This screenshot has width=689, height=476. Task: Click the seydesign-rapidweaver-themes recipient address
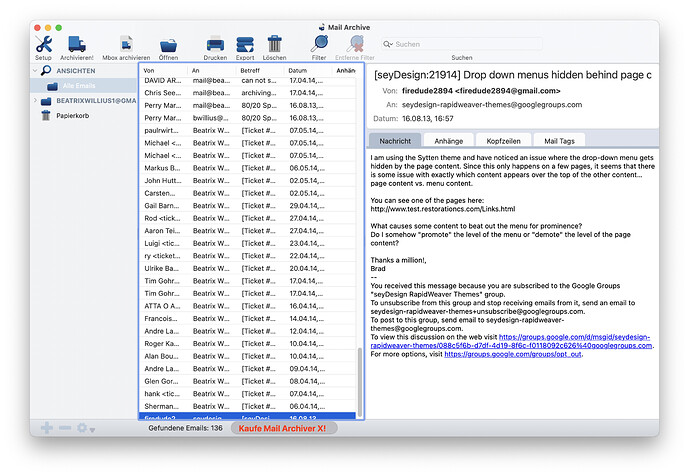pyautogui.click(x=492, y=105)
